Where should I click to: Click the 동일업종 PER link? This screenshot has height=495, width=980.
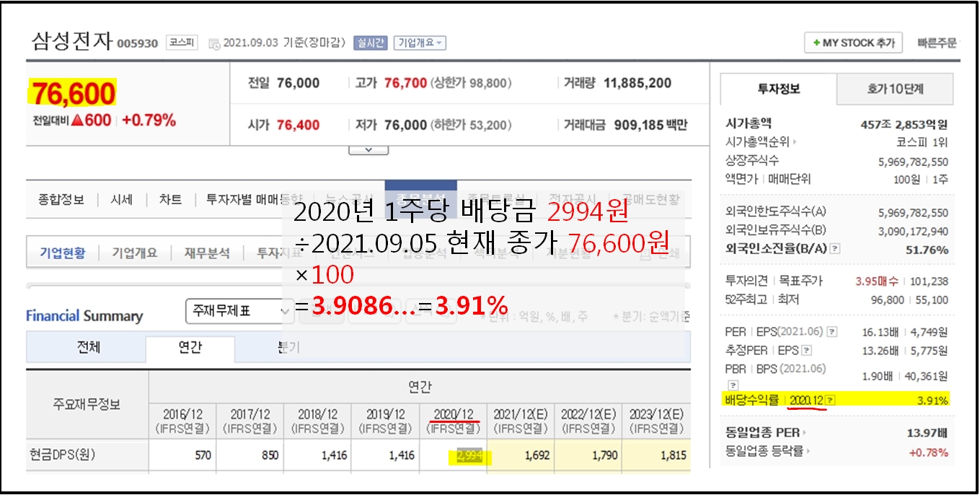[x=762, y=433]
